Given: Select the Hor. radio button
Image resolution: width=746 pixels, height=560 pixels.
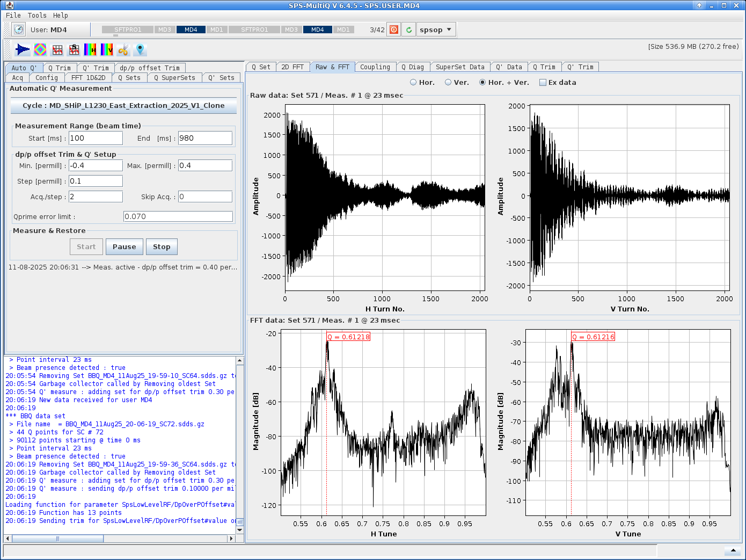Looking at the screenshot, I should tap(413, 83).
